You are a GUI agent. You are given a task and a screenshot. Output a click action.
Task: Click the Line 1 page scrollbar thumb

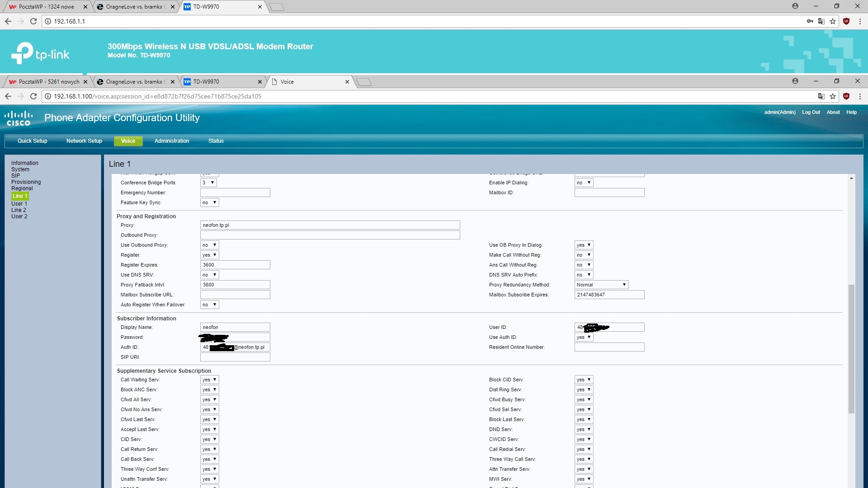tap(851, 349)
